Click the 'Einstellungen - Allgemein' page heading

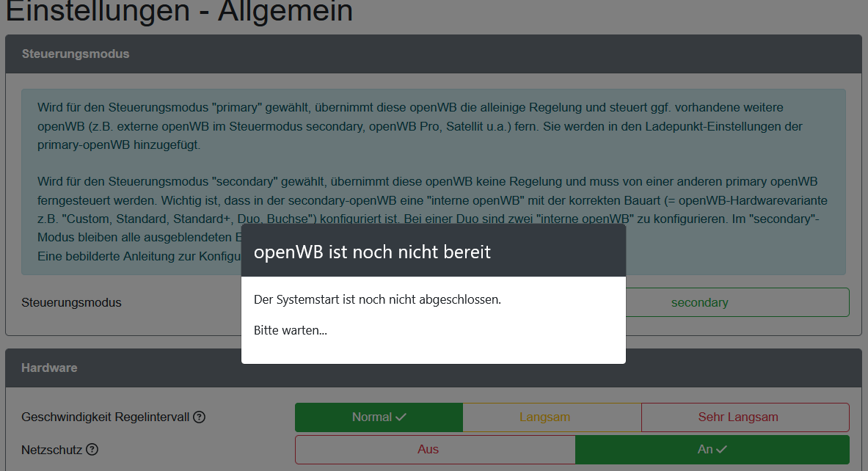(x=179, y=11)
